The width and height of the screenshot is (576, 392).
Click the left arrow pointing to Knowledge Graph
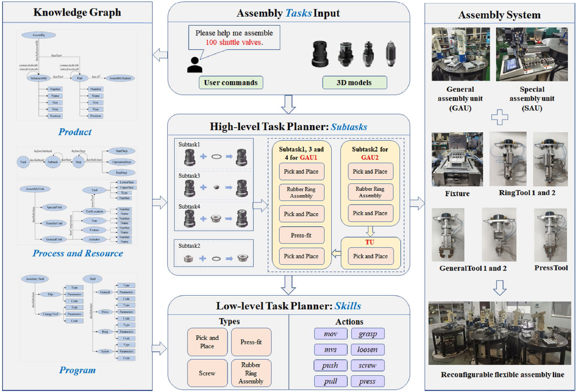(x=160, y=54)
